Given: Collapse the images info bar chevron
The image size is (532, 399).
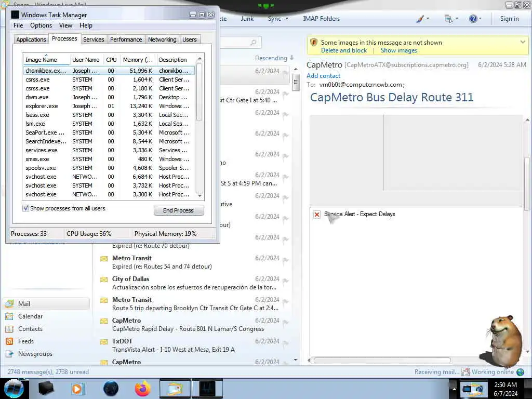Looking at the screenshot, I should (523, 42).
